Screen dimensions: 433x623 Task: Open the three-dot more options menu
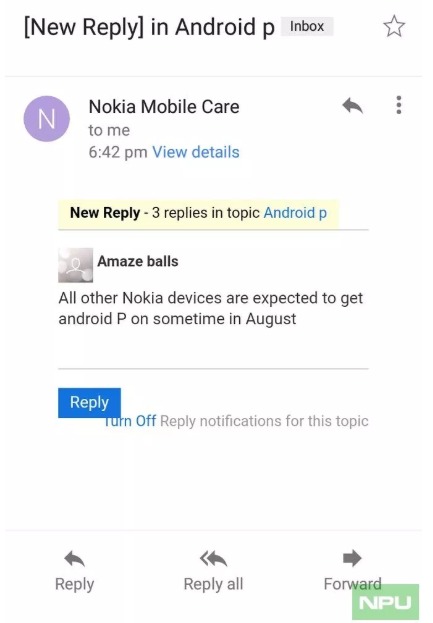point(399,105)
